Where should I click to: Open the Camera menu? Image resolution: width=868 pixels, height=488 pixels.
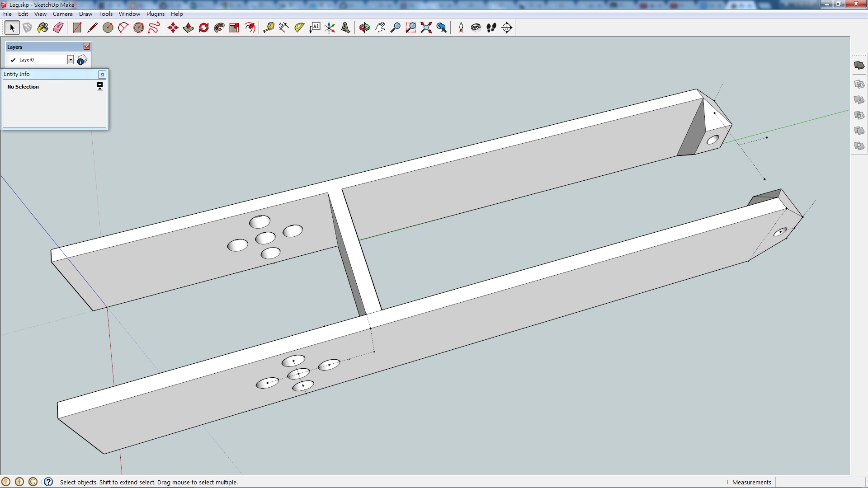click(62, 14)
